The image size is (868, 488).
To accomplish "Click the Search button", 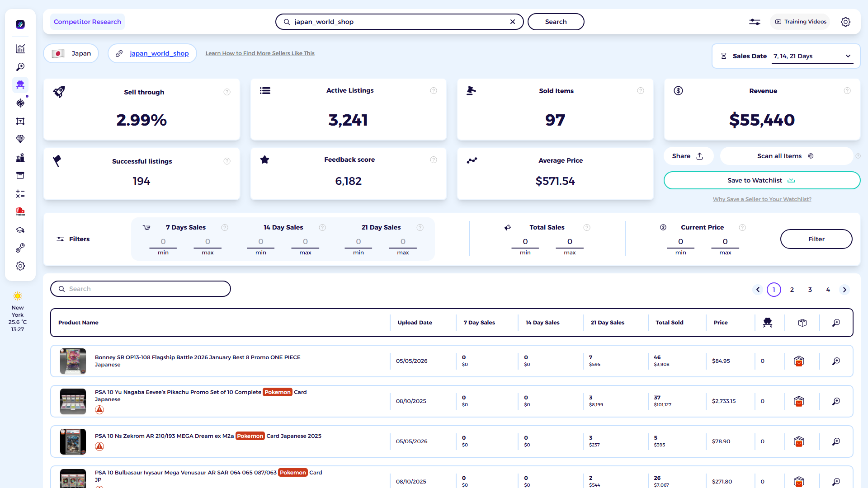I will click(556, 22).
